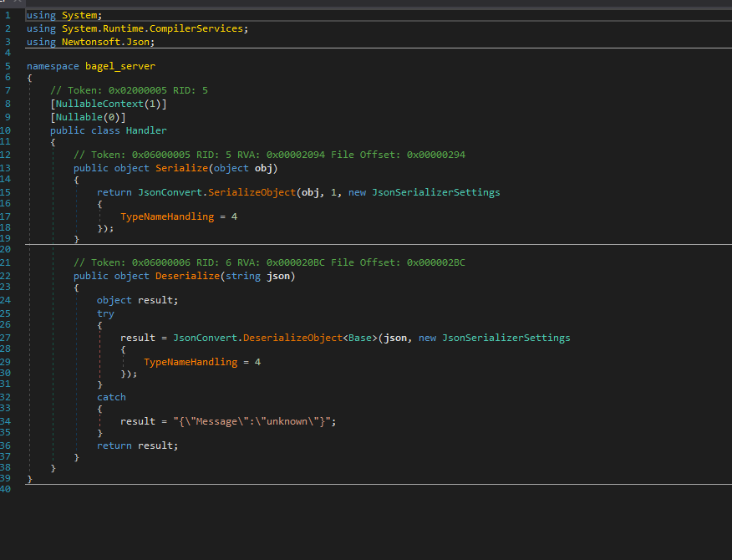The image size is (732, 560).
Task: Click line number 1 in the gutter
Action: click(8, 15)
